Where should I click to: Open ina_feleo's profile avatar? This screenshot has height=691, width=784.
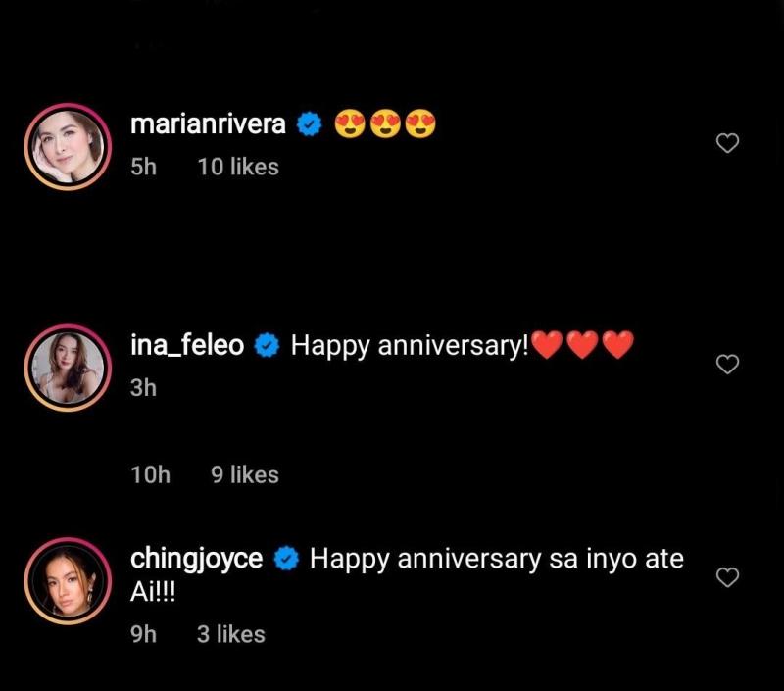point(64,367)
